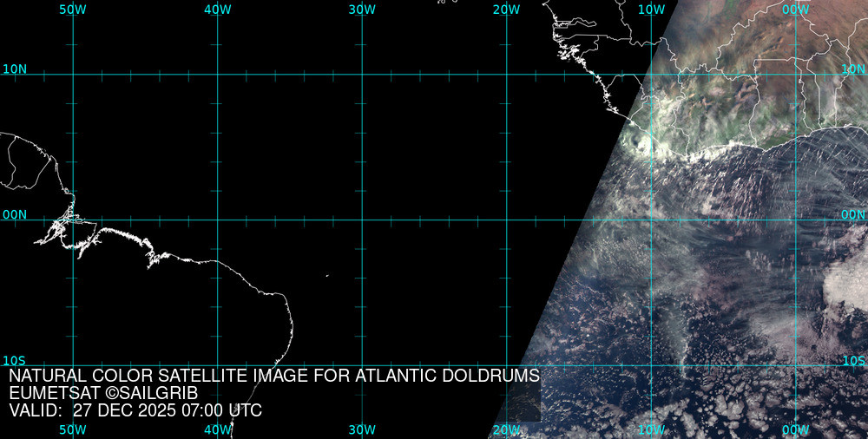The image size is (868, 439).
Task: Click the 30W longitude label at top
Action: click(362, 10)
